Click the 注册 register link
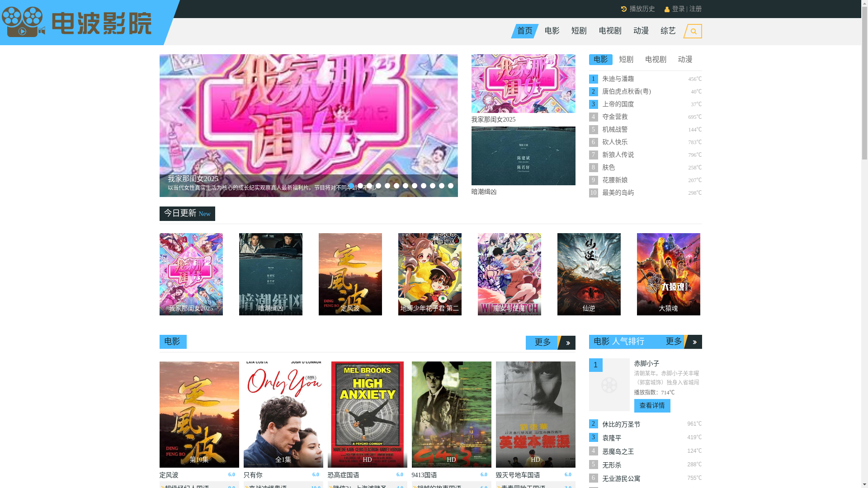 click(695, 9)
